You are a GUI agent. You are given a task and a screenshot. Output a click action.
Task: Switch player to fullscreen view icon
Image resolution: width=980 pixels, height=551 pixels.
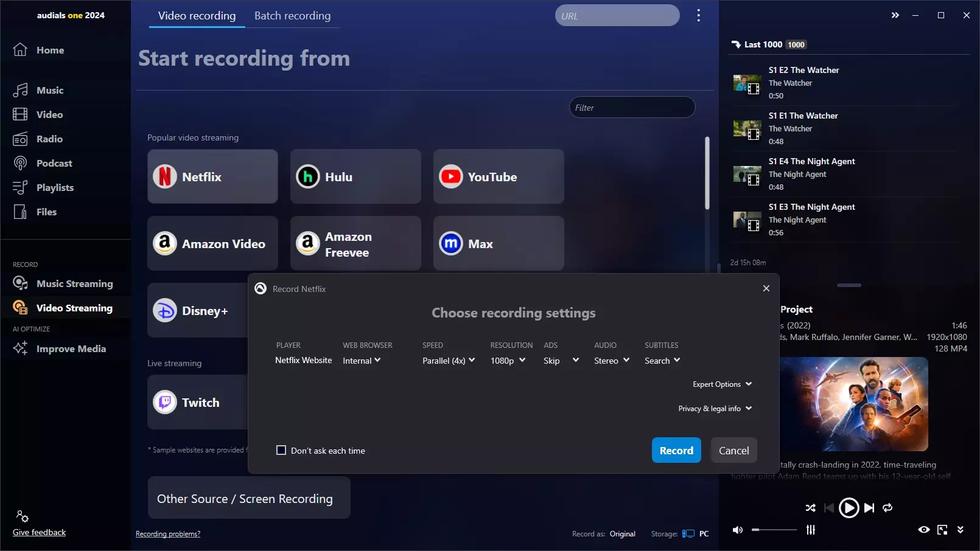coord(942,530)
